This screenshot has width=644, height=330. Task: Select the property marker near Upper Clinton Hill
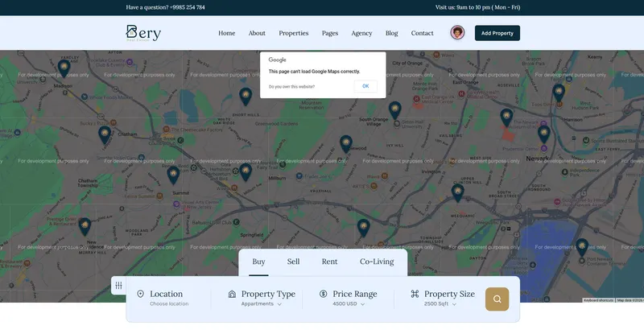457,193
